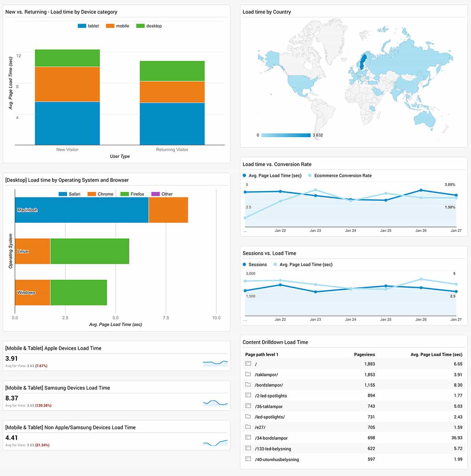Open the /bordslampor/ page path link

point(269,385)
